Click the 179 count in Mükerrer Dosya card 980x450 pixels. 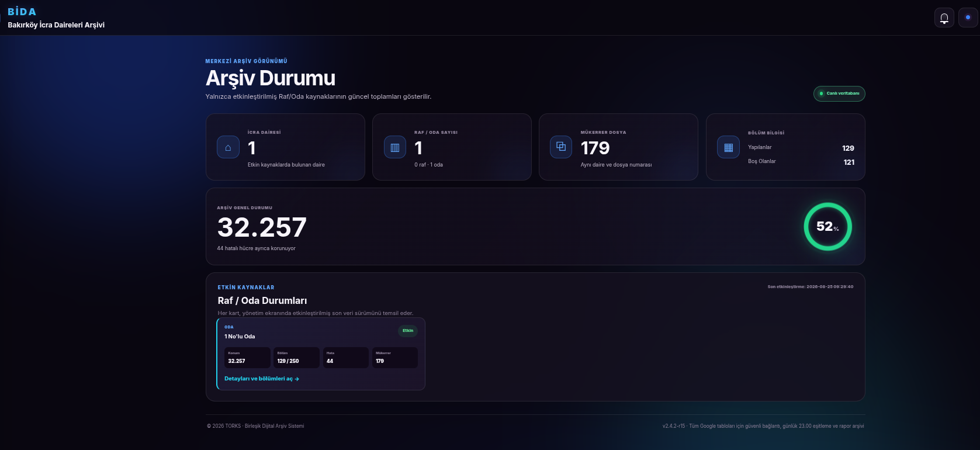click(595, 148)
